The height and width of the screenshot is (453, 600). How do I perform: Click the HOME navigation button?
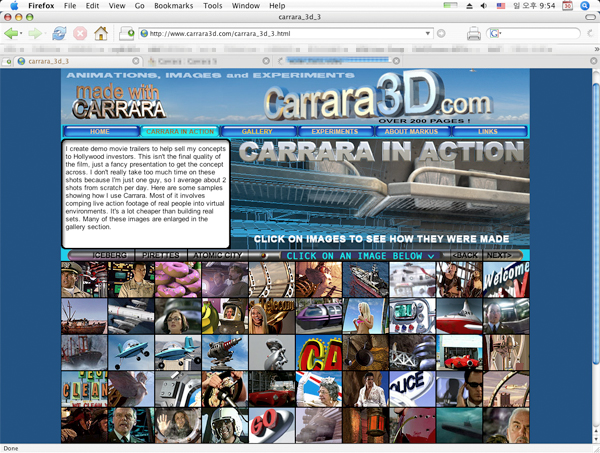click(x=100, y=131)
